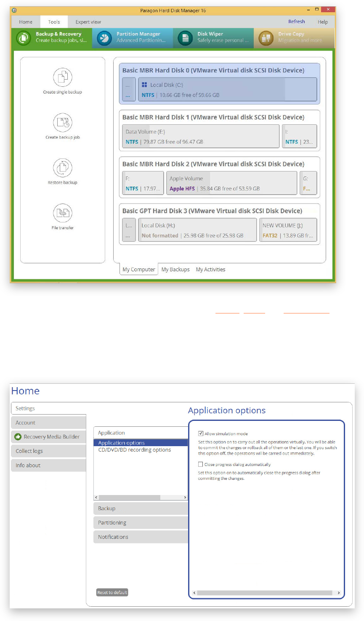Image resolution: width=364 pixels, height=621 pixels.
Task: Open Info about section
Action: click(48, 466)
